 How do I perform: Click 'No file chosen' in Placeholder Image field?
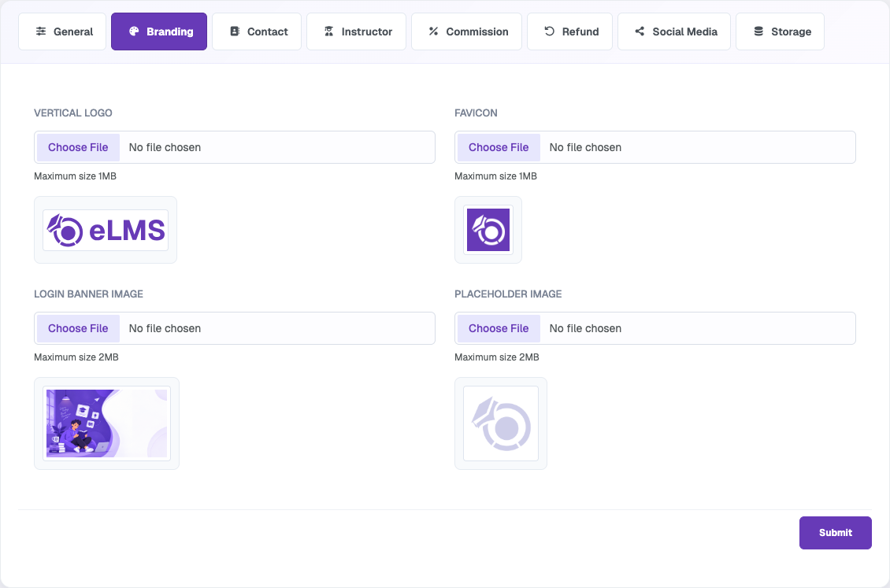585,328
